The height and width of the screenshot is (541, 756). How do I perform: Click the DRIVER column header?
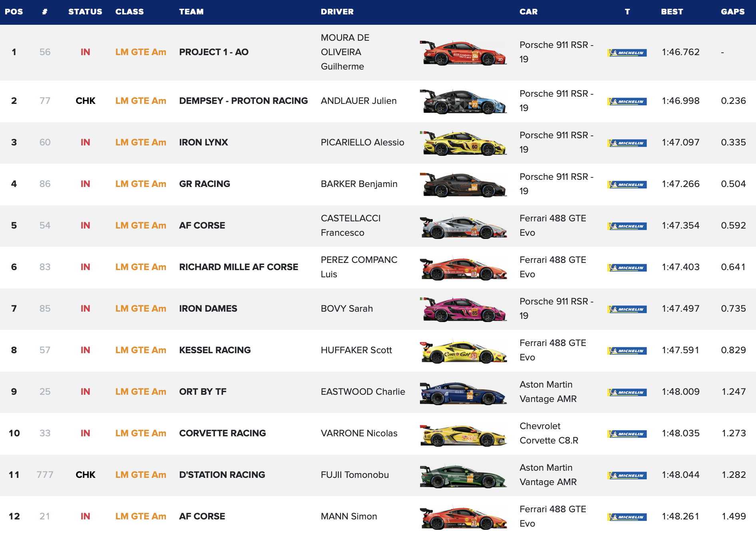337,12
